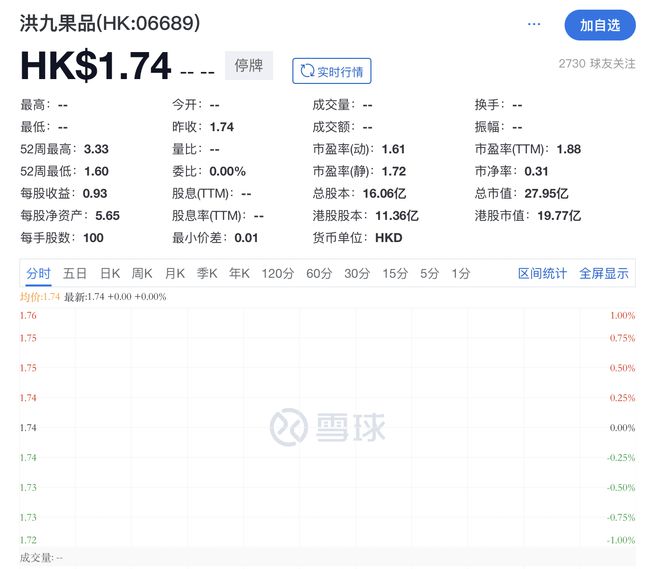Click the 1.00% axis label
660x569 pixels.
(x=623, y=315)
